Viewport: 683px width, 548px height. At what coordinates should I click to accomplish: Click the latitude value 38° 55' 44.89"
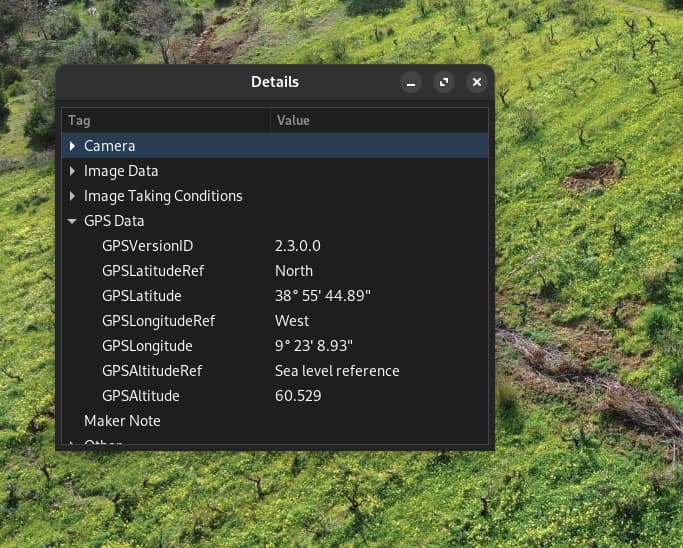(x=323, y=296)
